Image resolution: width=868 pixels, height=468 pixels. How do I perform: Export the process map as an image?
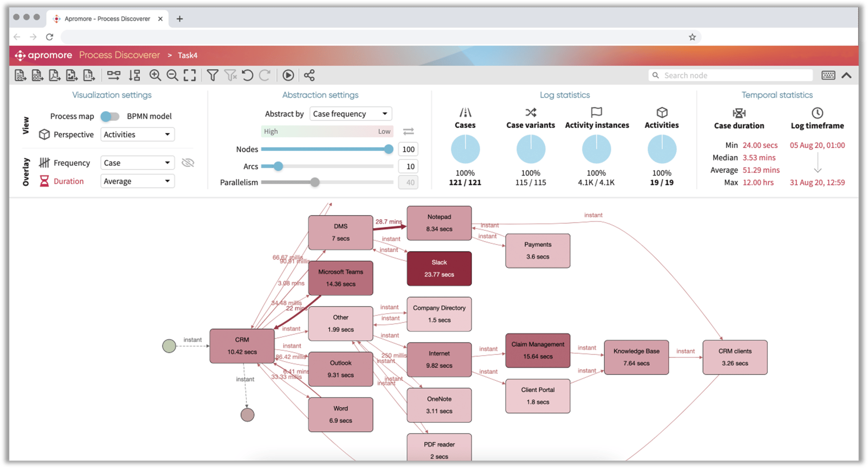[x=72, y=76]
